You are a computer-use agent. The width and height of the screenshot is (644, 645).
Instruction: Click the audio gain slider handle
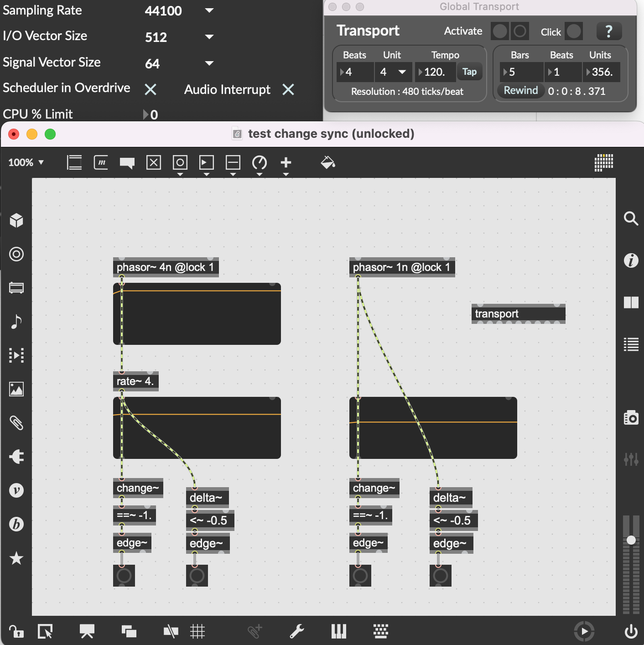pos(631,540)
